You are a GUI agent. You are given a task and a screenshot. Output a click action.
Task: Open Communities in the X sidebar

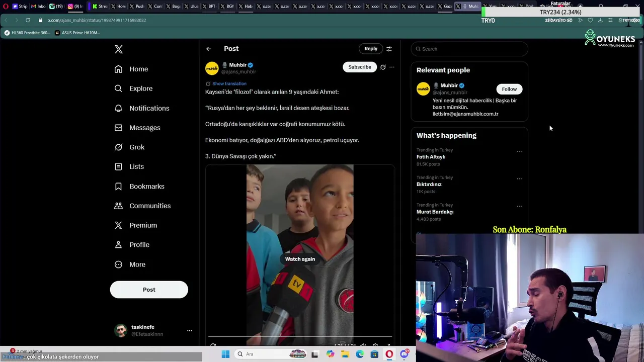click(142, 206)
